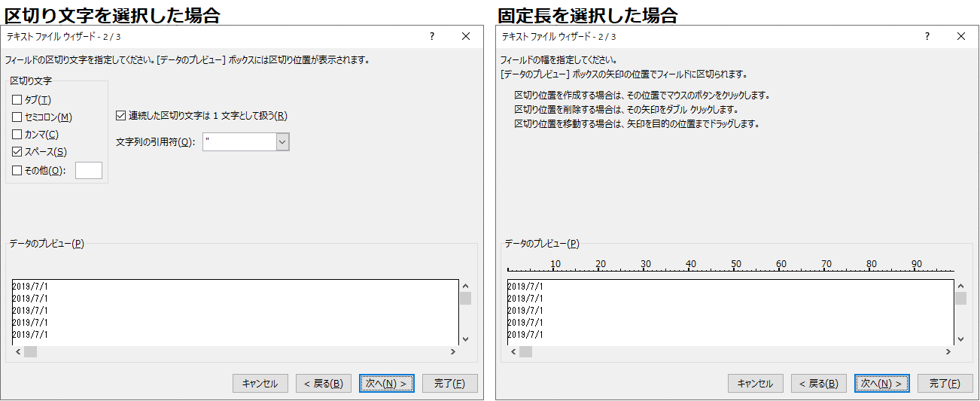Click first 2019/7/1 row in right preview
Screen dimensions: 980x401
pyautogui.click(x=525, y=286)
